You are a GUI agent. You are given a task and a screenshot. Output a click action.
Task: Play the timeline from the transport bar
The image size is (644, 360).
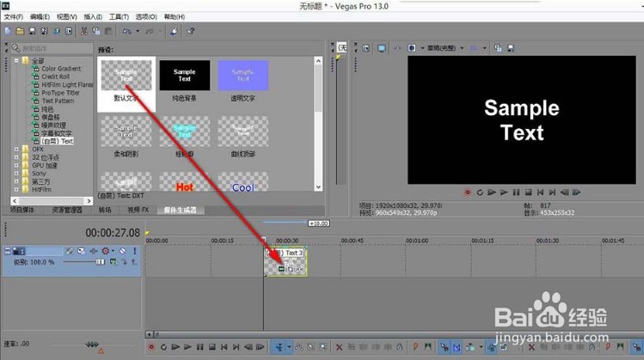tap(187, 347)
